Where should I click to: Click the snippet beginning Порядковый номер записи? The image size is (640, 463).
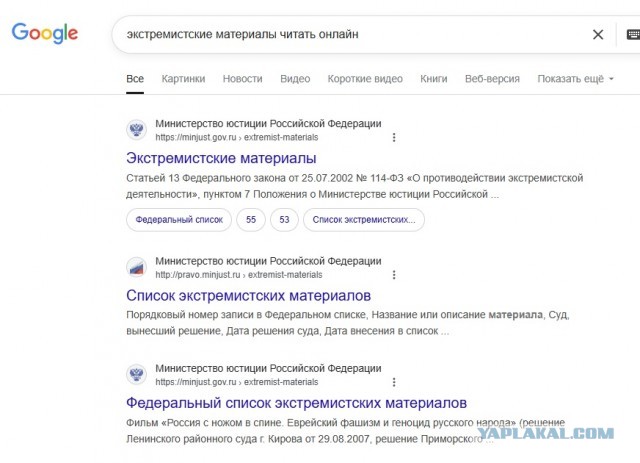point(348,323)
